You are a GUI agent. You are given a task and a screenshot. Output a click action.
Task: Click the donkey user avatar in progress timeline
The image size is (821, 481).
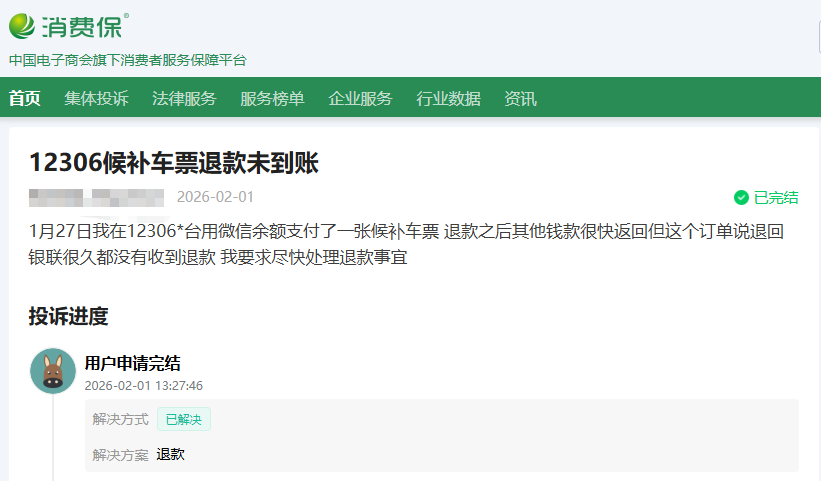53,371
